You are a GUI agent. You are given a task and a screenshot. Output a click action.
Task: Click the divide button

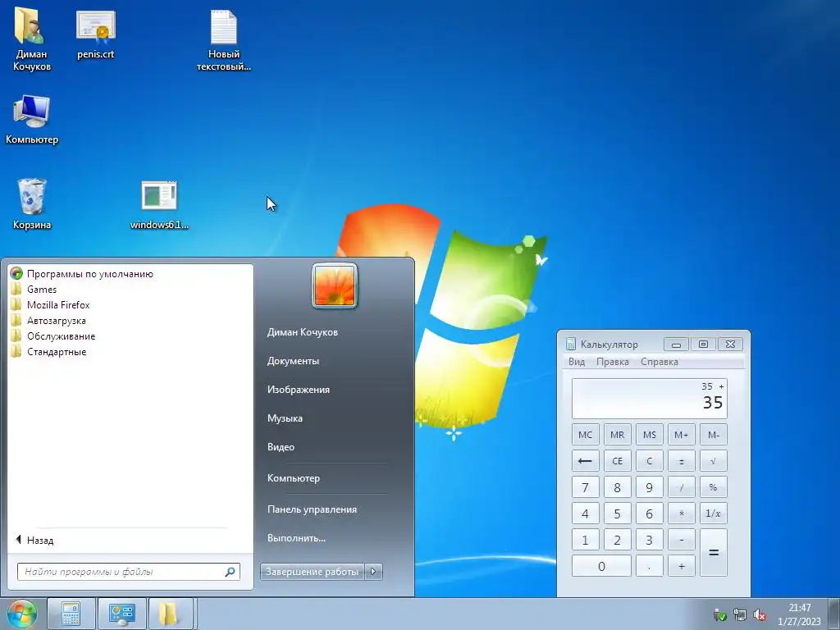click(682, 487)
